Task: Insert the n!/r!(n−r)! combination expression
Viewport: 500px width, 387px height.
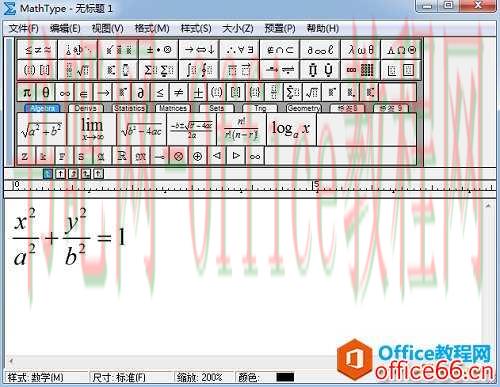Action: click(241, 129)
